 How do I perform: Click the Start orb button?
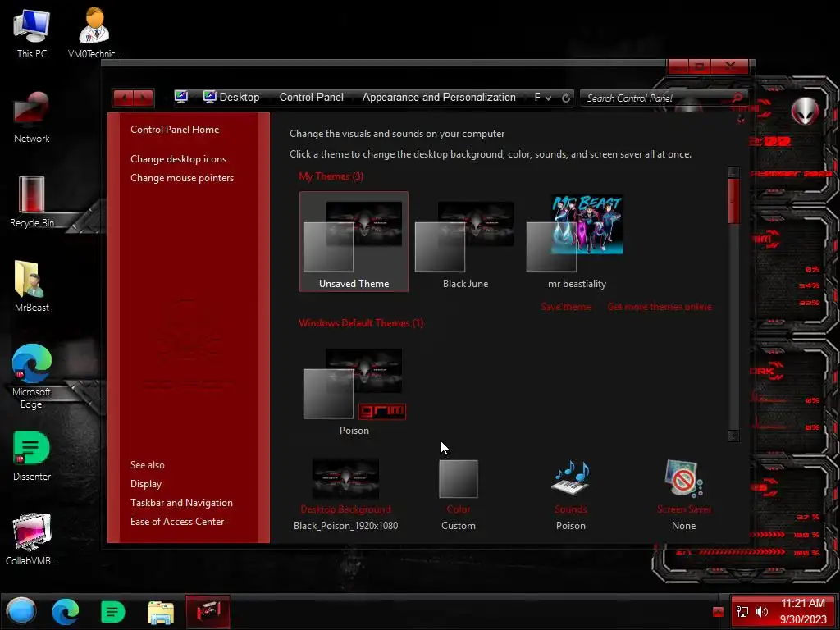[x=21, y=611]
